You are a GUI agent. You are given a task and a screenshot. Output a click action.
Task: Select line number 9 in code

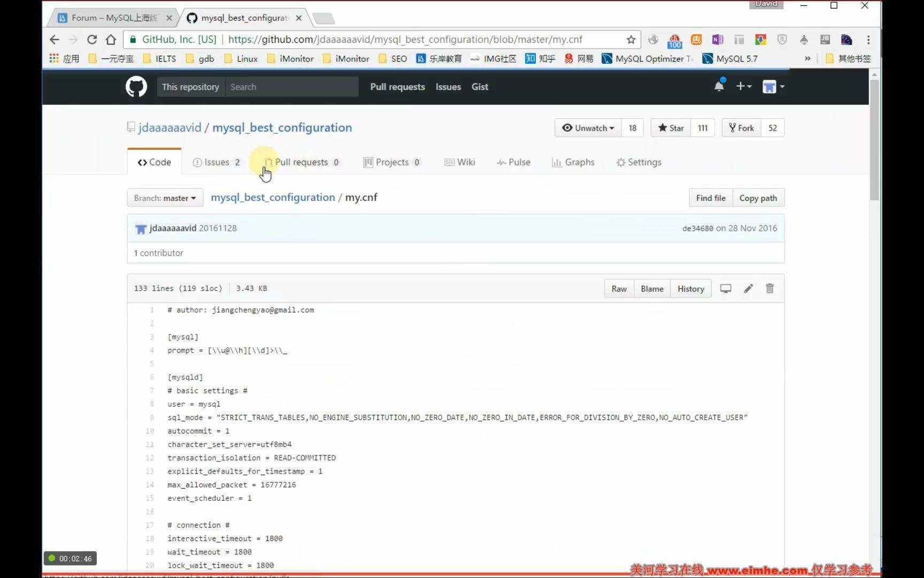coord(152,417)
